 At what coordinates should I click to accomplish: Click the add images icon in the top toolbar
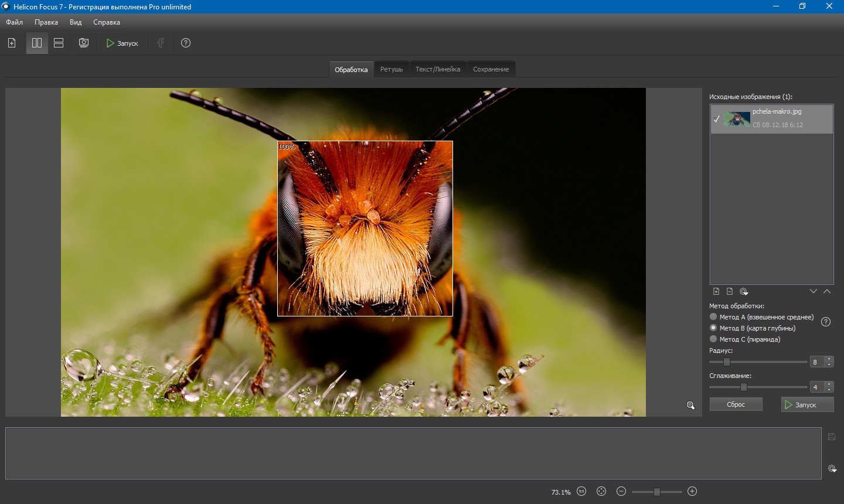(12, 43)
